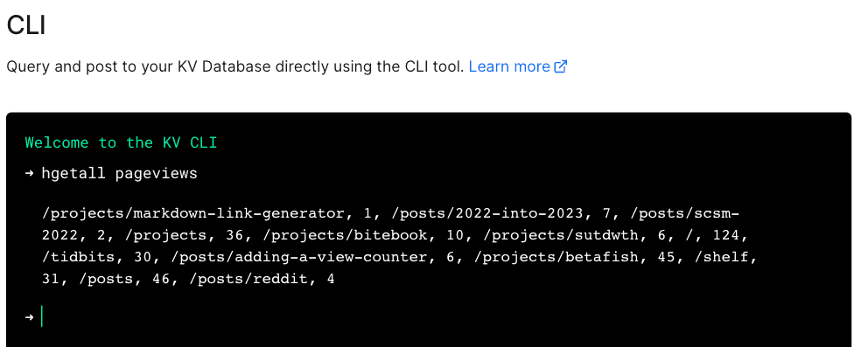Viewport: 868px width, 347px height.
Task: Click the /posts/2022-into-2023 key in output
Action: [x=491, y=213]
